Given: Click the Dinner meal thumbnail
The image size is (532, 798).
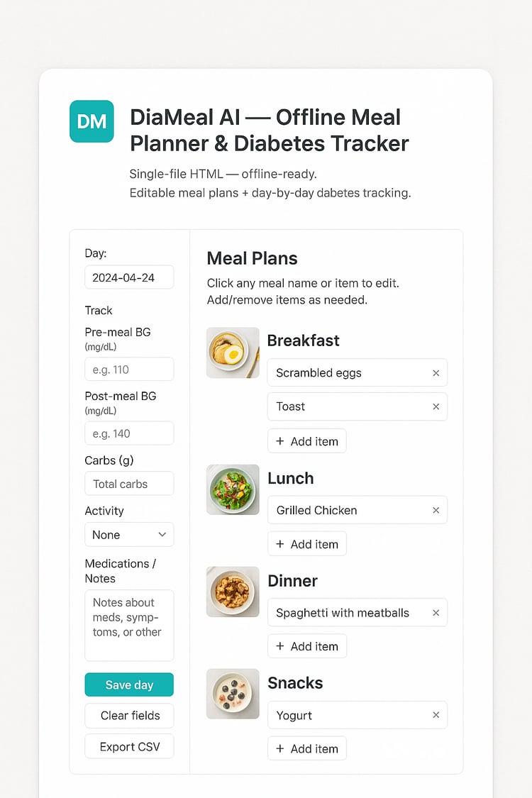Looking at the screenshot, I should 233,592.
